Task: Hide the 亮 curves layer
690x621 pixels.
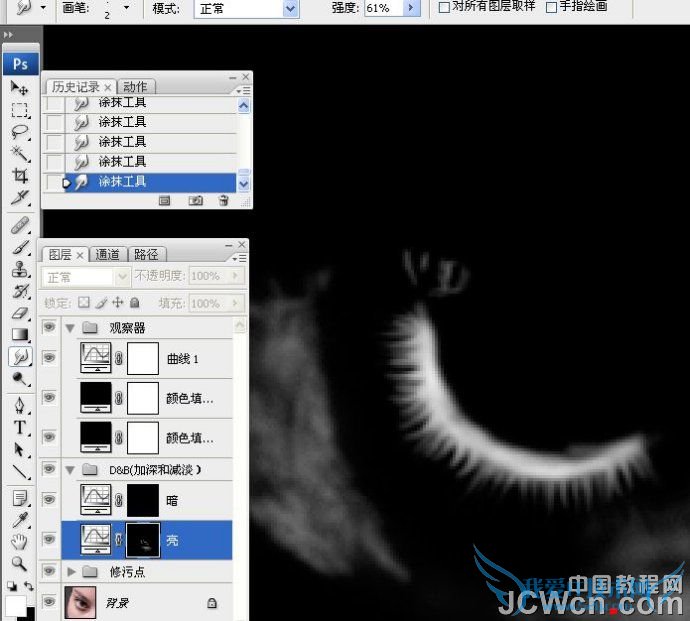Action: [49, 539]
